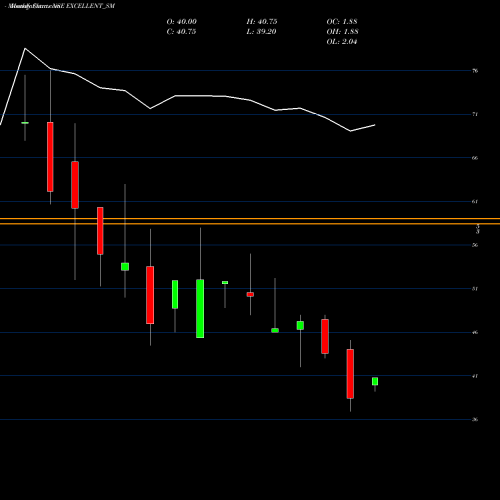Screen dimensions: 500x500
Task: Click the 56 price axis label
Action: click(475, 245)
